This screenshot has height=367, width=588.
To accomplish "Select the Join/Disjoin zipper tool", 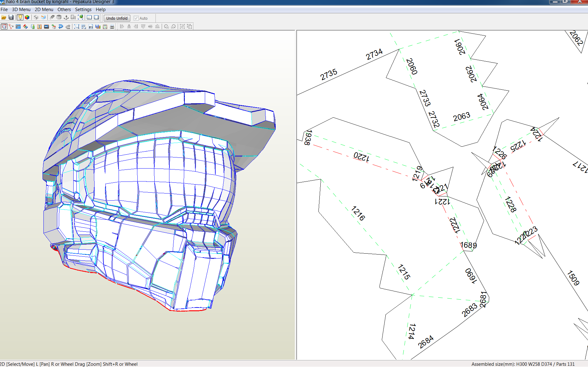I will (x=18, y=27).
